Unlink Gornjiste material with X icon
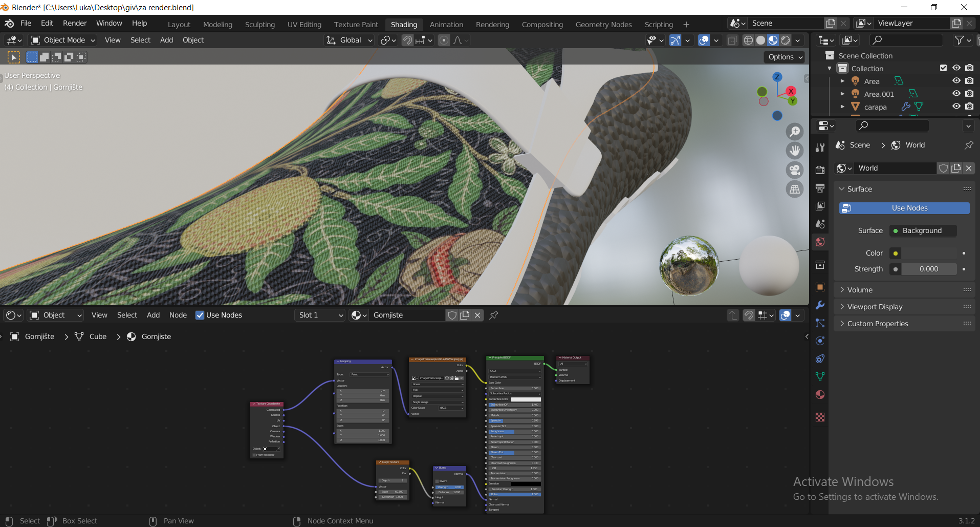 477,315
